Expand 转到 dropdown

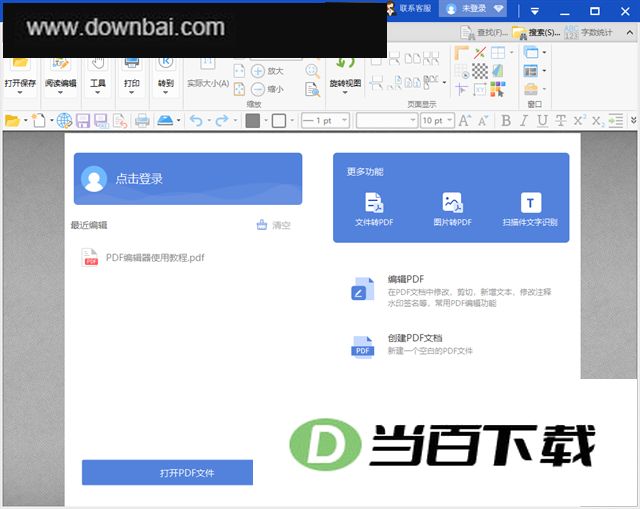pos(166,93)
